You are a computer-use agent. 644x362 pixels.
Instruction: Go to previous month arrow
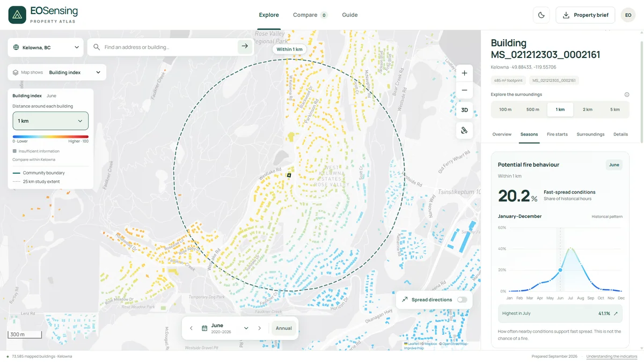click(191, 328)
